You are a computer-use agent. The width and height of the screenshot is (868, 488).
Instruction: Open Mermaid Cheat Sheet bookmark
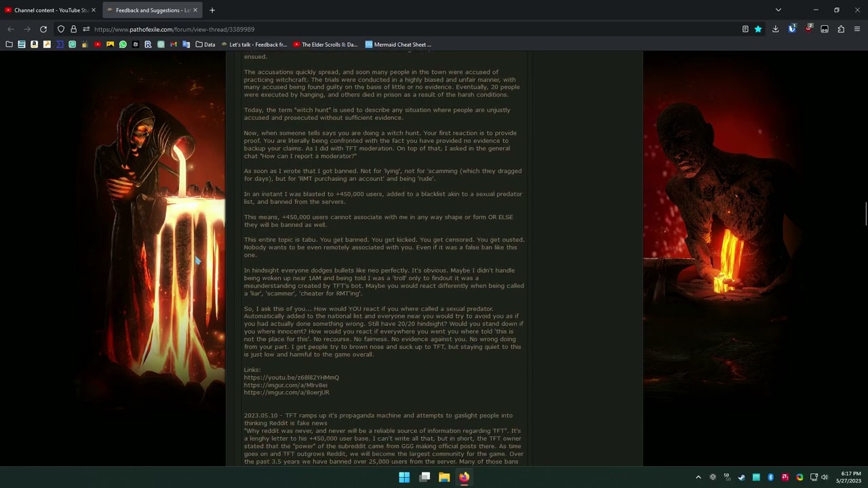pyautogui.click(x=398, y=45)
